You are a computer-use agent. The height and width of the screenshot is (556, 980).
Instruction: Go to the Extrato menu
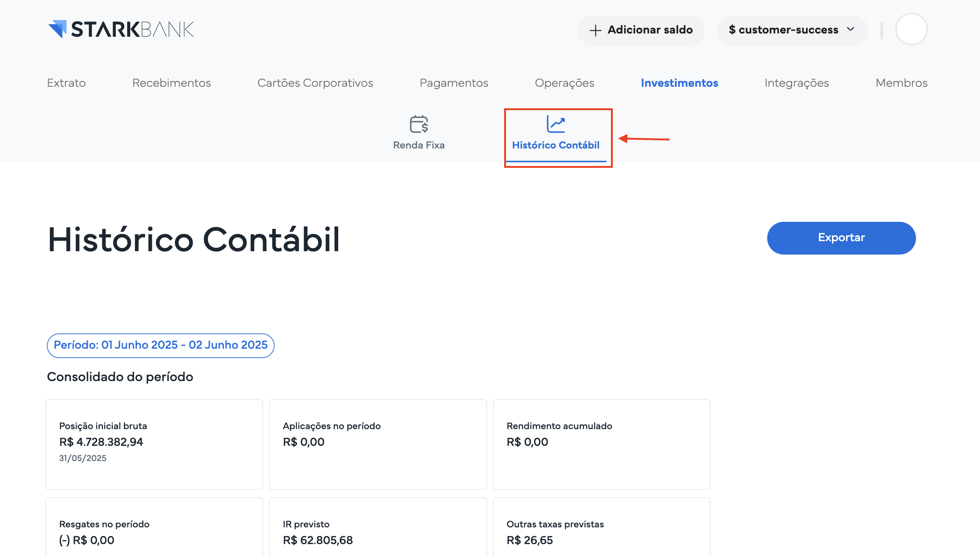[x=67, y=83]
